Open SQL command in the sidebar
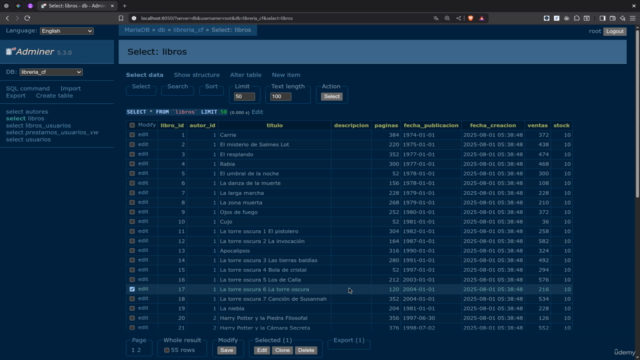The image size is (640, 360). [x=28, y=89]
